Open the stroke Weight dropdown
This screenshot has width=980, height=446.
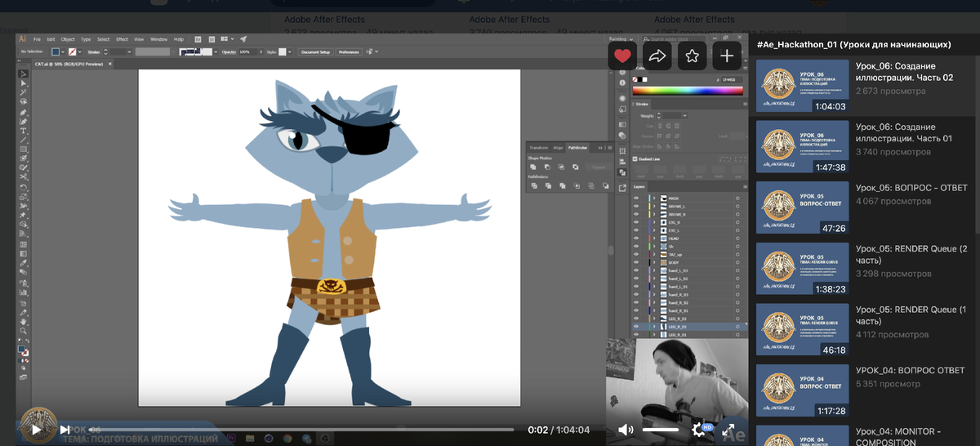click(x=684, y=116)
